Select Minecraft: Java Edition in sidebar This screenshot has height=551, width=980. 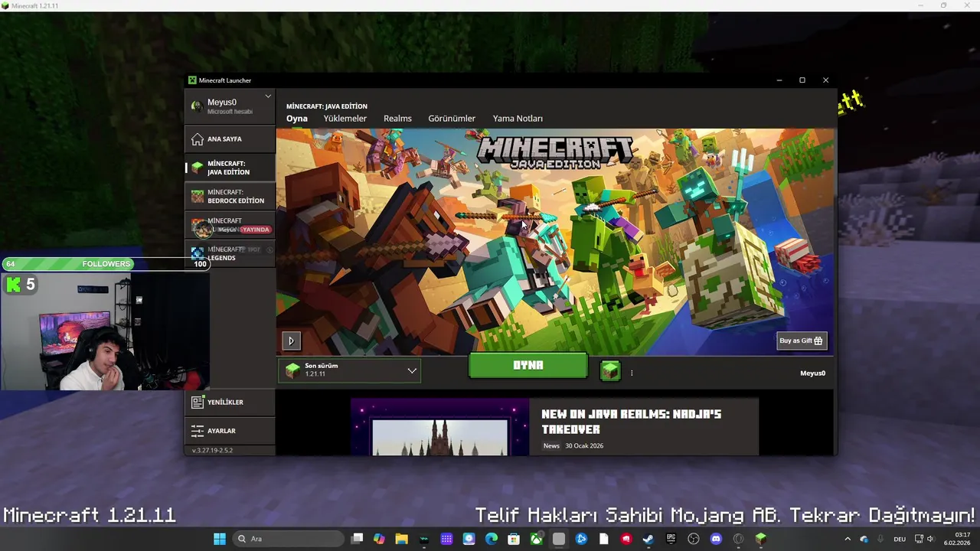click(230, 168)
